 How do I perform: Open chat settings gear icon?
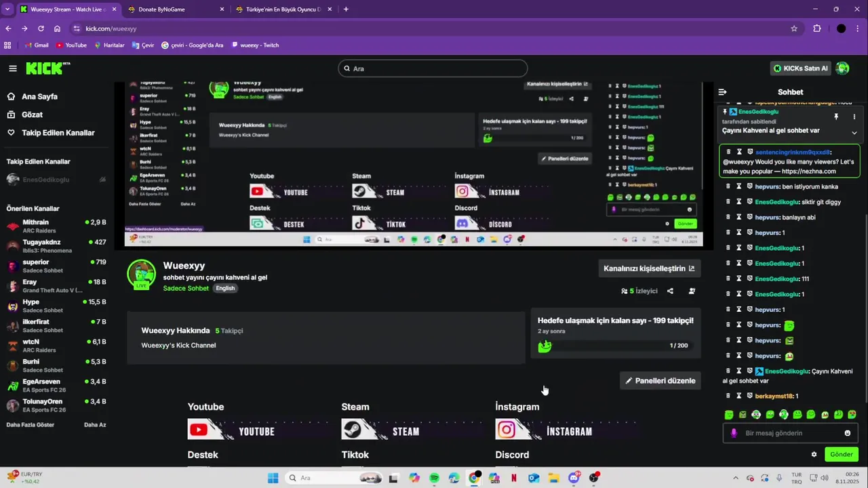814,454
